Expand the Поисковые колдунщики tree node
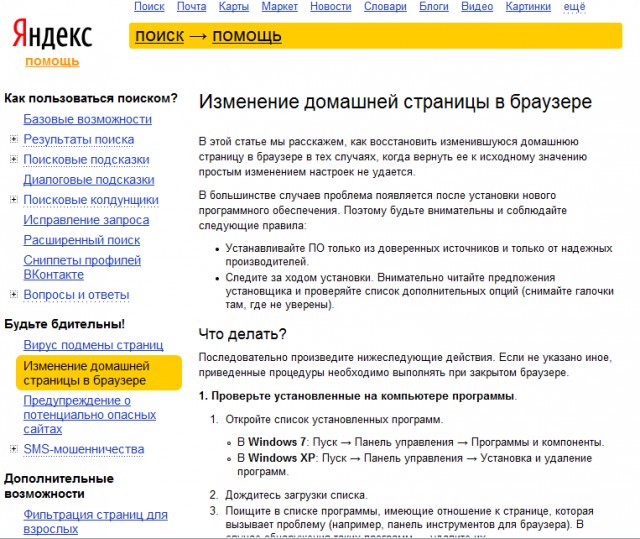Viewport: 640px width, 539px height. coord(14,200)
